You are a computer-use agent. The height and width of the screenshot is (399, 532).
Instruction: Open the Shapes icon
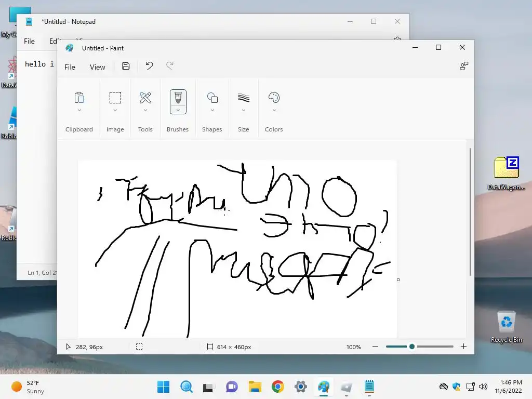(x=212, y=98)
